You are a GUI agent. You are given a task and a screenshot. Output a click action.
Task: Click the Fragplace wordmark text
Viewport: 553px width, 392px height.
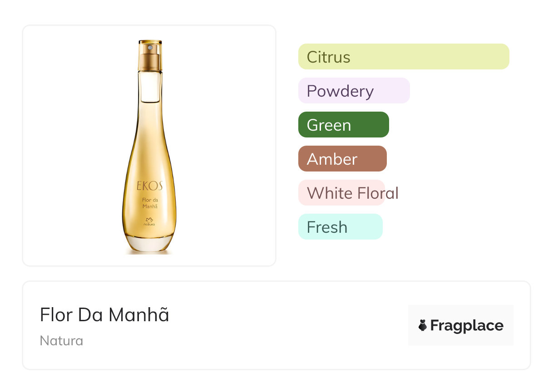pos(467,325)
